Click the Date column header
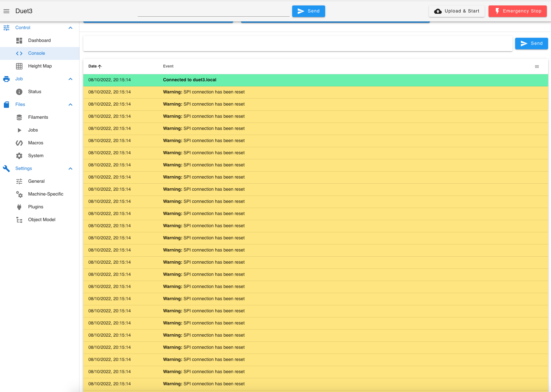The height and width of the screenshot is (392, 551). coord(93,67)
